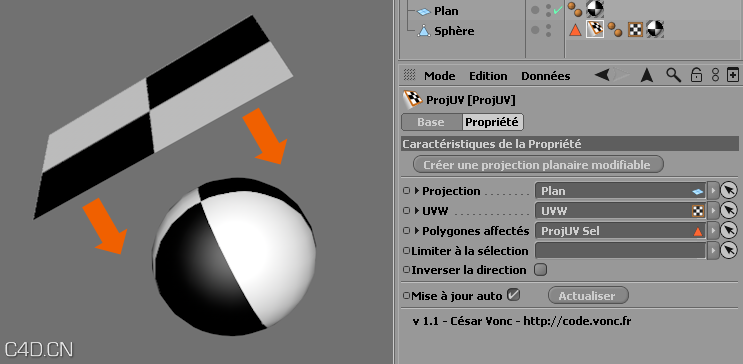The width and height of the screenshot is (743, 364).
Task: Expand the Projection disclosure triangle
Action: coord(417,191)
